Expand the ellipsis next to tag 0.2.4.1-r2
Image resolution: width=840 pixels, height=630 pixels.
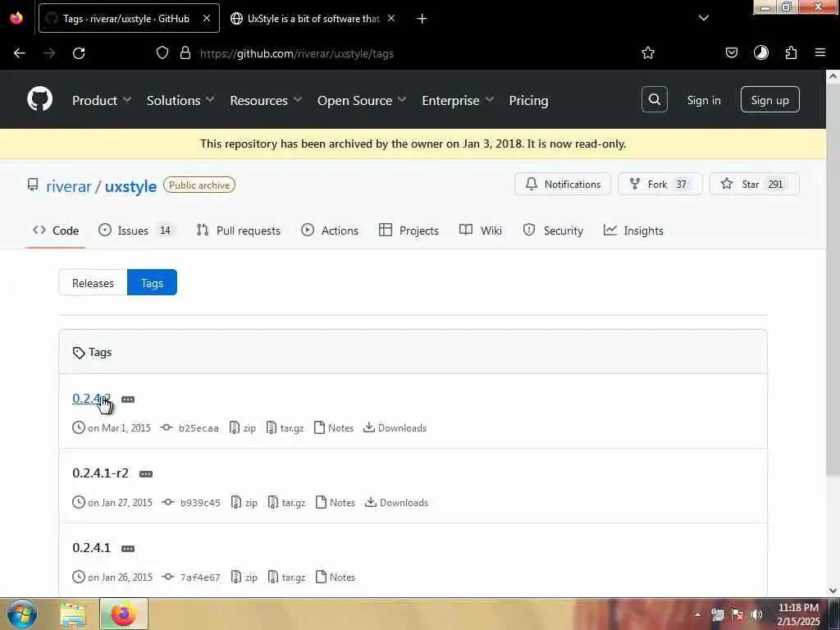[x=146, y=474]
